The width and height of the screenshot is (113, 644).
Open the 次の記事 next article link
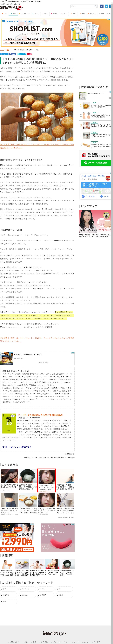click(37, 339)
